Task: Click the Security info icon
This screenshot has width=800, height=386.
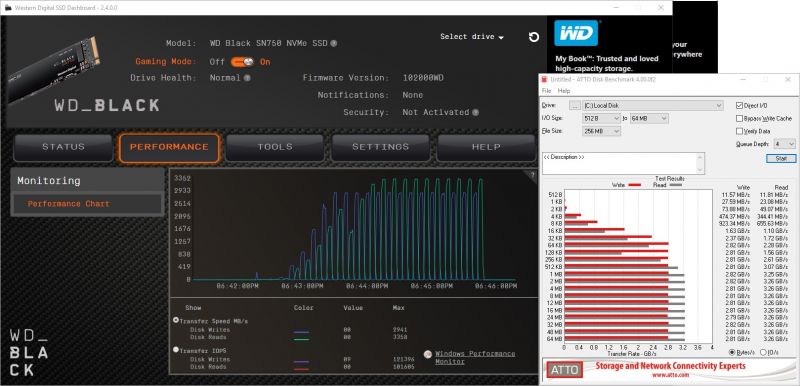Action: pos(475,112)
